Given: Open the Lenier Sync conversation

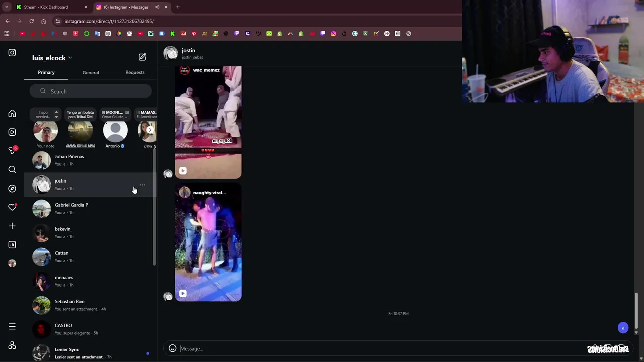Looking at the screenshot, I should 91,353.
